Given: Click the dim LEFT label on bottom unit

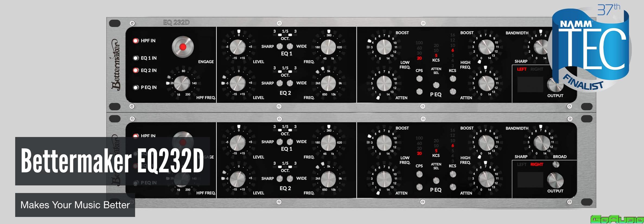Looking at the screenshot, I should pos(522,164).
